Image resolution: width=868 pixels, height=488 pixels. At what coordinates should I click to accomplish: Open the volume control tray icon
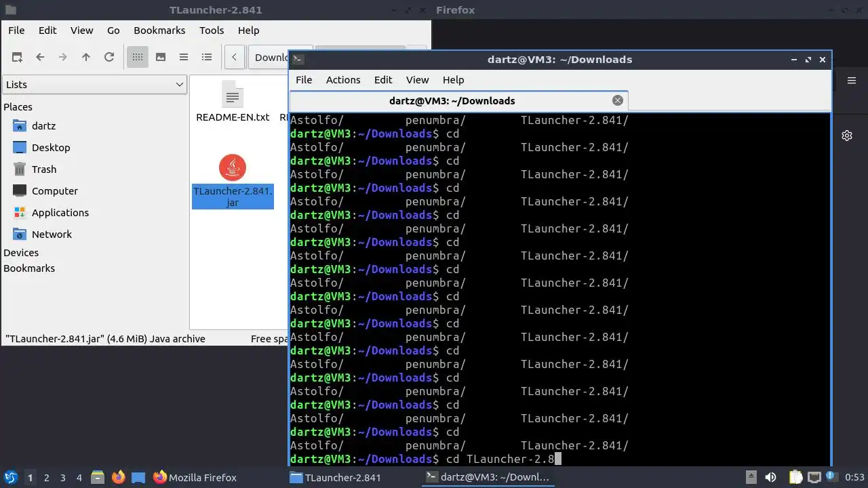[771, 478]
